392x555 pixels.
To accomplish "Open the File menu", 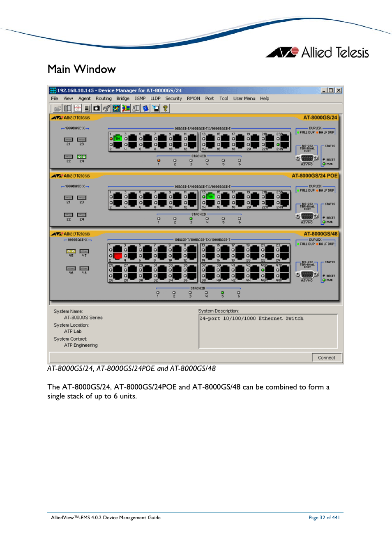I will (x=55, y=99).
